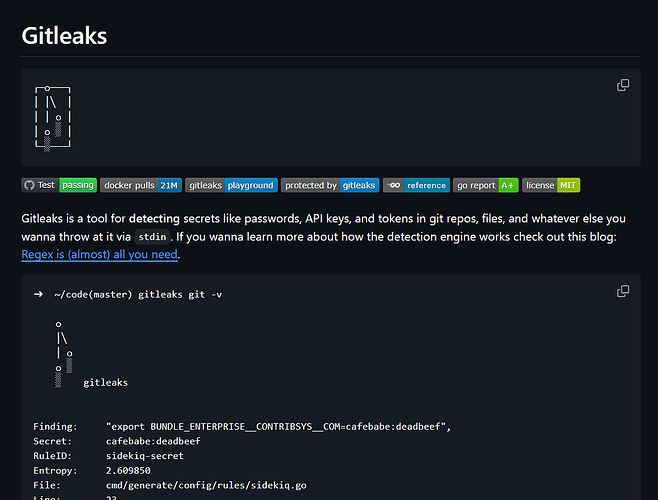This screenshot has height=500, width=658.
Task: Click the inline stdin code snippet
Action: point(152,237)
